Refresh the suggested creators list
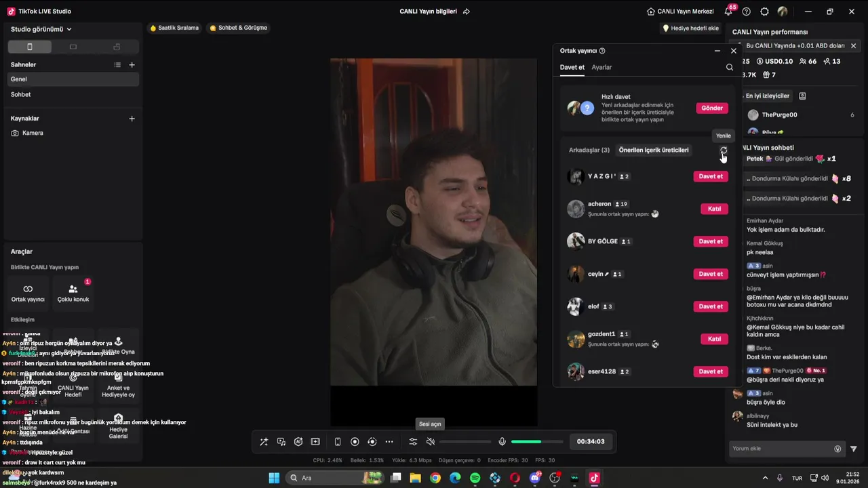 [x=723, y=150]
